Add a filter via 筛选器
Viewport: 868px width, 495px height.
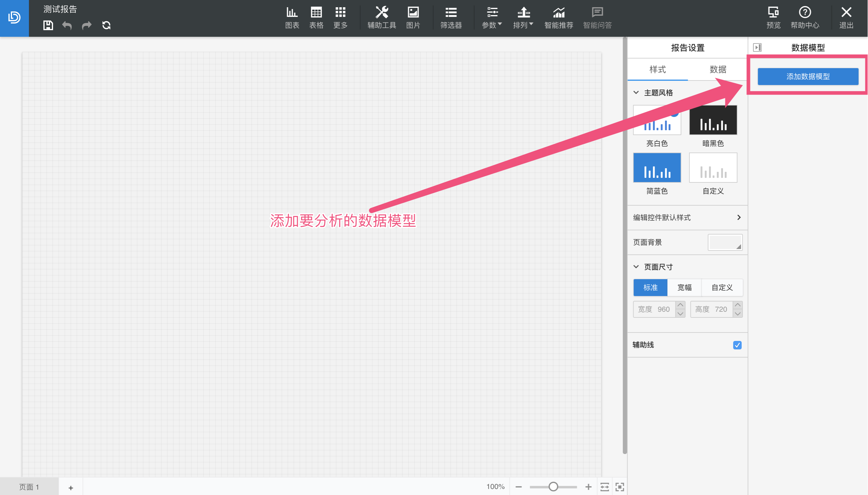tap(451, 18)
